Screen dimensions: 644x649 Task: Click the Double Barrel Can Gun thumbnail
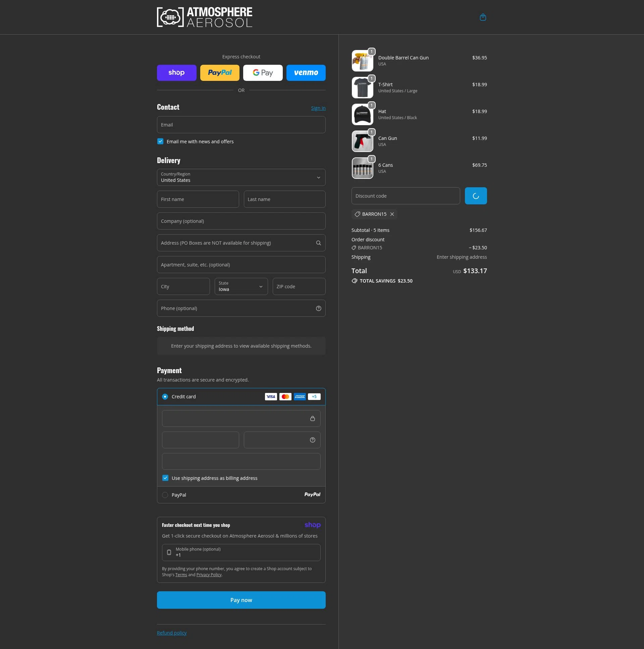pyautogui.click(x=362, y=60)
